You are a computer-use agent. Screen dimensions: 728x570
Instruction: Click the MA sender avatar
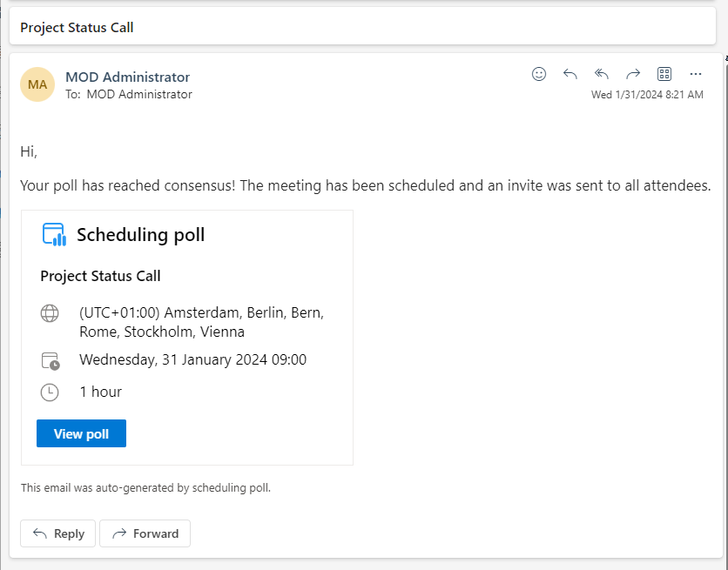[x=37, y=84]
